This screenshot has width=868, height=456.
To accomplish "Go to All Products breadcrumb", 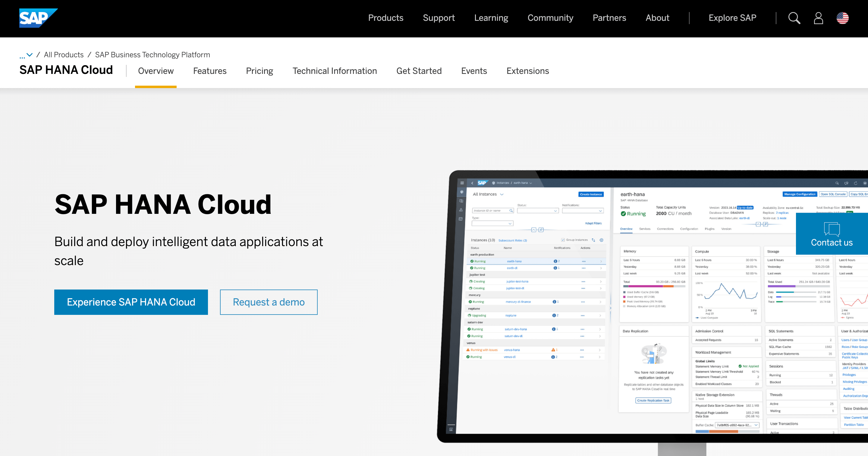I will [x=64, y=55].
